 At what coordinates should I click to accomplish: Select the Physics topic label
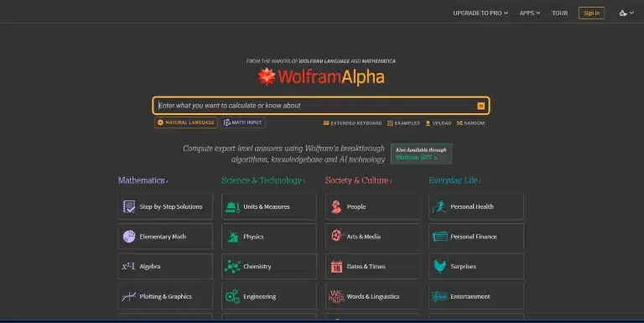pos(253,237)
